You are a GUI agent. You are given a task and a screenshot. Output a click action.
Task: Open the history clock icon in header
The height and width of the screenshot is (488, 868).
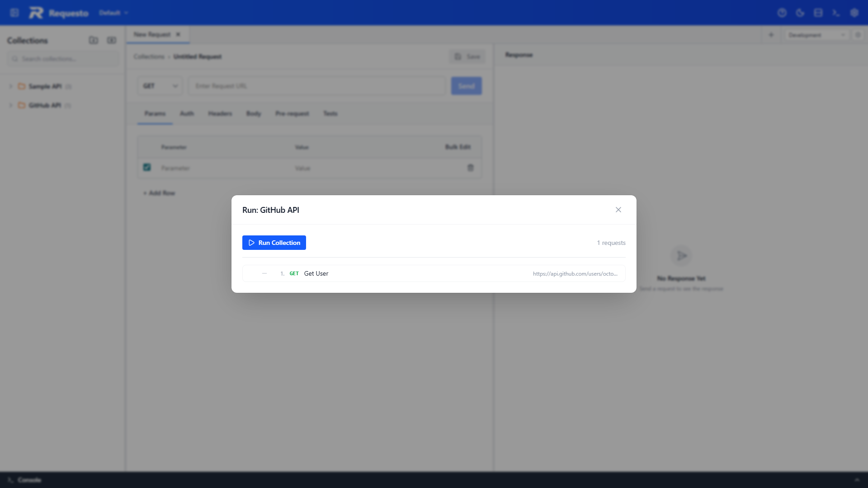coord(782,13)
